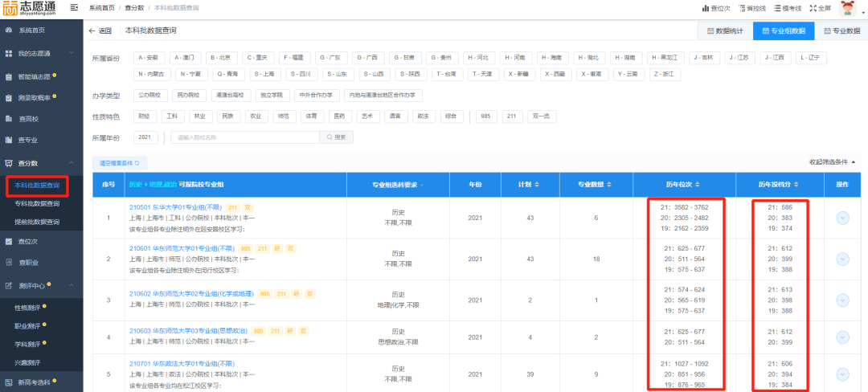868x392 pixels.
Task: Toggle the S-上海 province filter
Action: pos(263,74)
